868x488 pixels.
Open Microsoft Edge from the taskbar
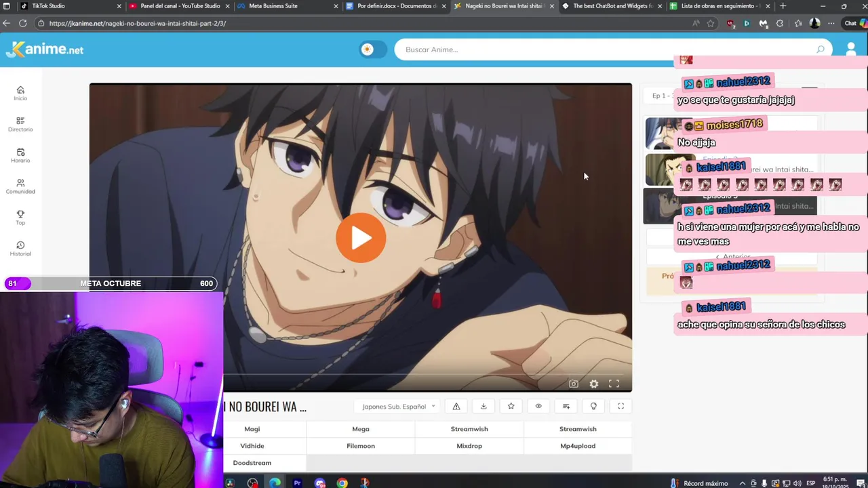click(275, 483)
